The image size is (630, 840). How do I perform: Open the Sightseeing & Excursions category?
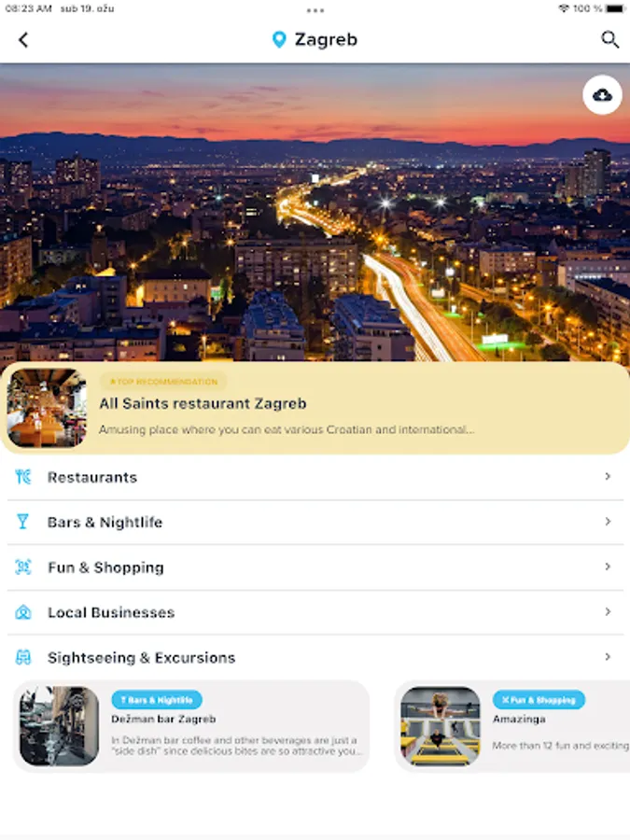tap(315, 657)
